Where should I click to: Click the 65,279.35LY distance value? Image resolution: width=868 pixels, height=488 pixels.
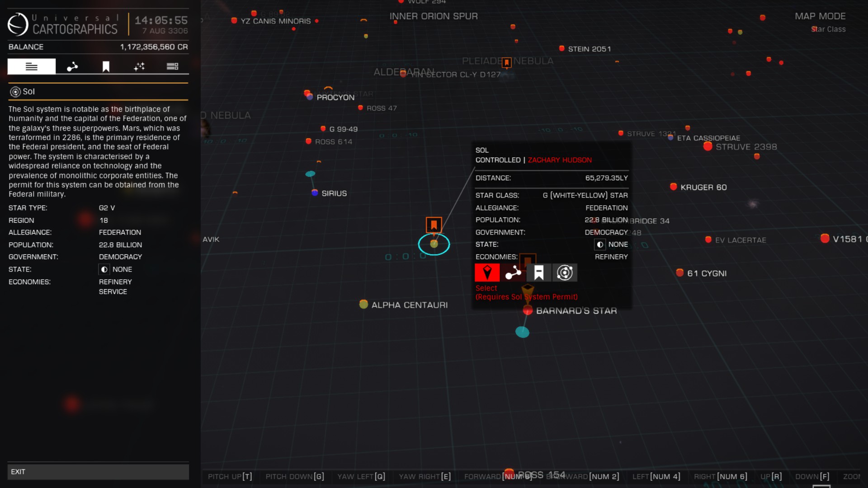606,178
